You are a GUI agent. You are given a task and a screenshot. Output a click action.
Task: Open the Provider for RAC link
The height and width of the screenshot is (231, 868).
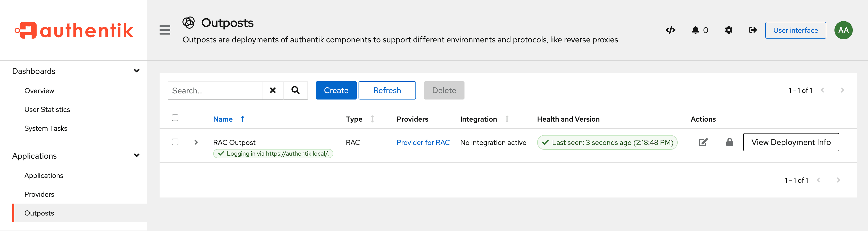(423, 142)
